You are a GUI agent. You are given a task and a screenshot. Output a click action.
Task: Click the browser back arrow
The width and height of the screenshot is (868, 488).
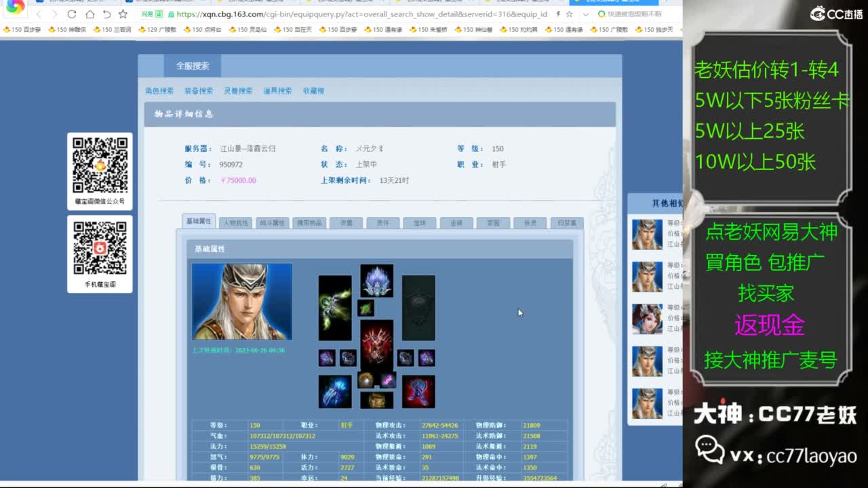click(x=39, y=14)
